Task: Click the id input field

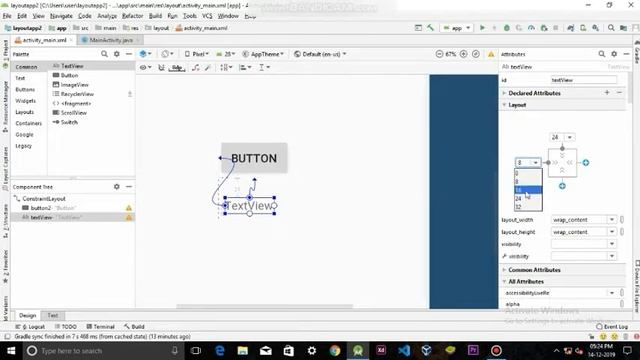Action: pos(584,80)
